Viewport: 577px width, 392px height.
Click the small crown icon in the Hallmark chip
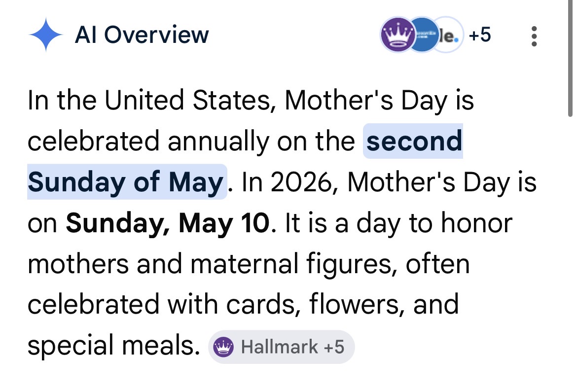(x=223, y=347)
